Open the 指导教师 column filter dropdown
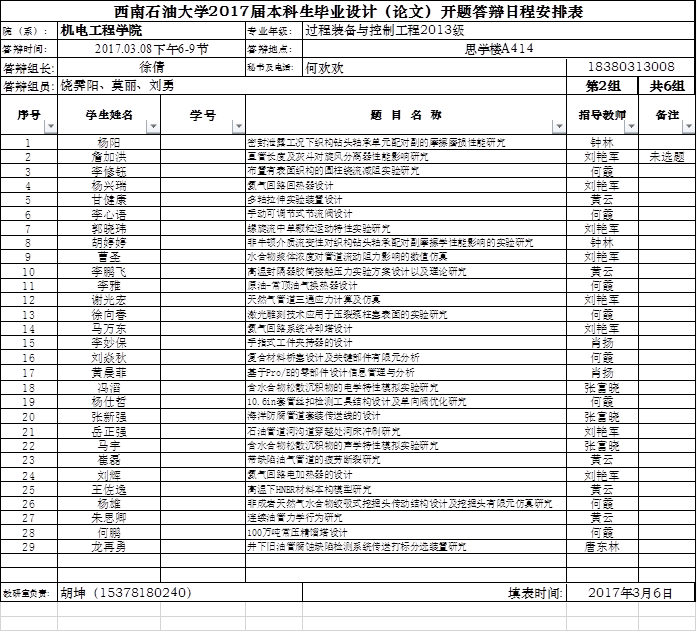This screenshot has height=632, width=697. pyautogui.click(x=631, y=127)
